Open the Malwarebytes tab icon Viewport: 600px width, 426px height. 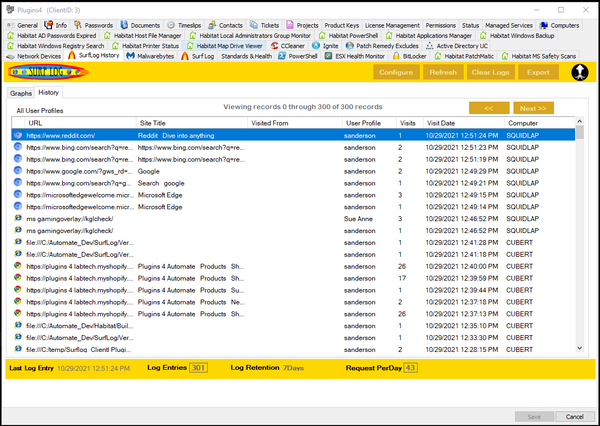(130, 56)
